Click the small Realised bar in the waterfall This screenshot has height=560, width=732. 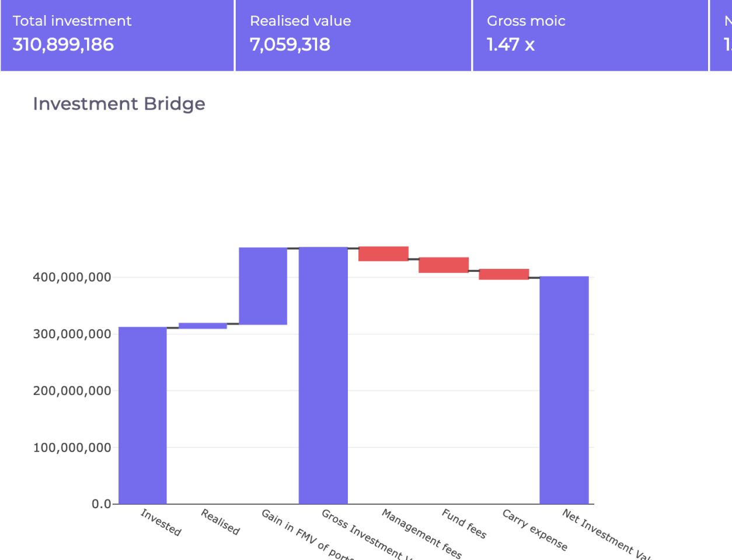pos(203,325)
